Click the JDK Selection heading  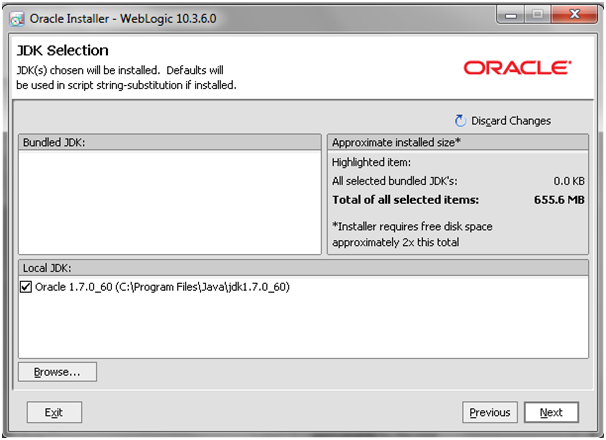[x=63, y=51]
